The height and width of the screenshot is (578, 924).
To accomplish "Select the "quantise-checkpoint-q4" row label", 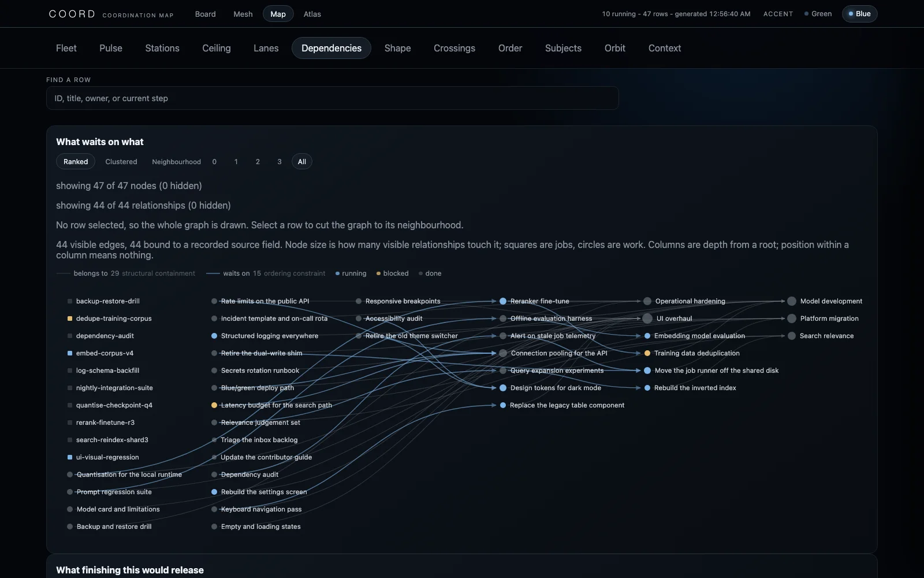I will pyautogui.click(x=114, y=405).
